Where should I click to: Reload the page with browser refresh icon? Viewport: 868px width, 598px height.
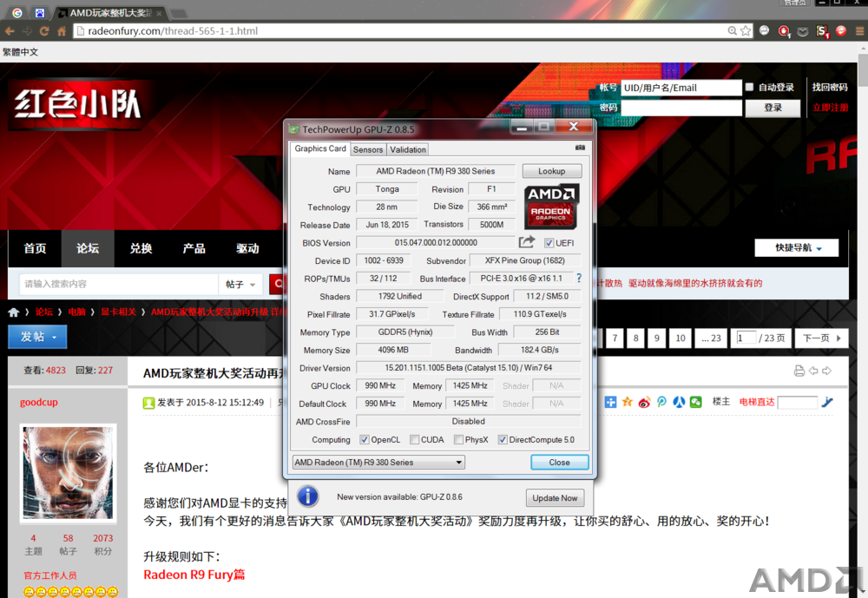(44, 31)
